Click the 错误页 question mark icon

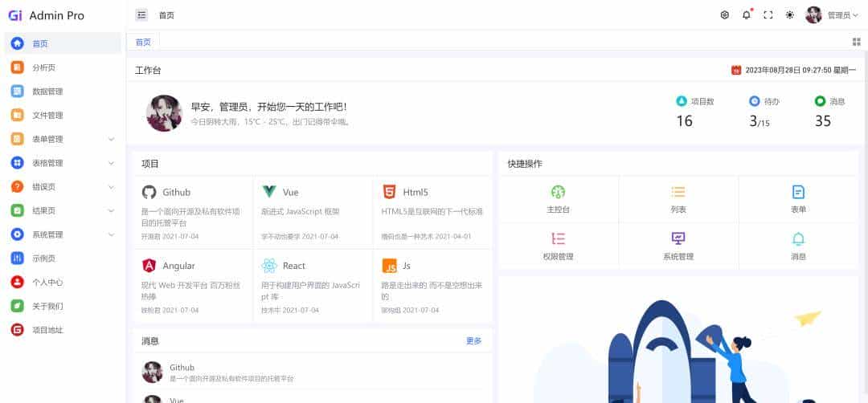point(17,187)
